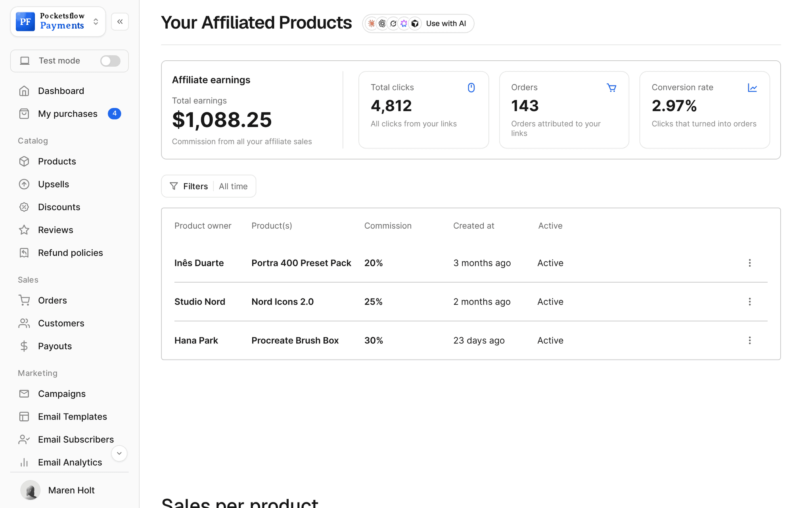Click the Payouts dollar sign icon
The image size is (812, 508).
tap(24, 346)
